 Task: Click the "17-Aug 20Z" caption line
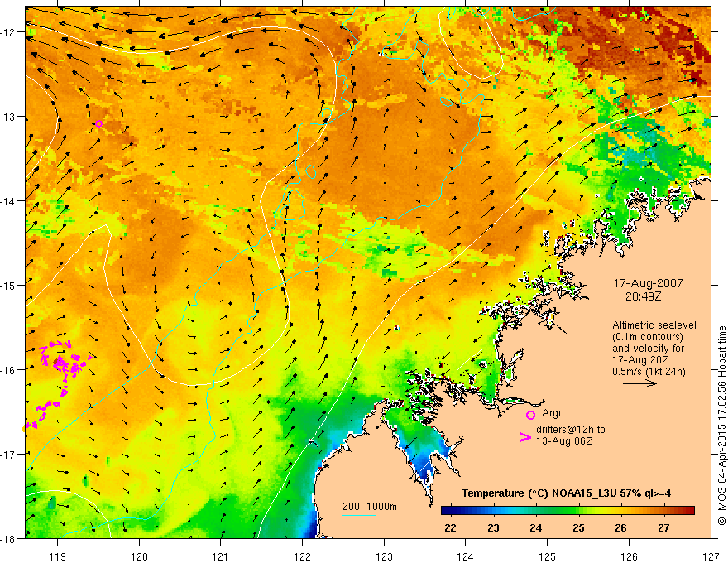click(x=639, y=360)
